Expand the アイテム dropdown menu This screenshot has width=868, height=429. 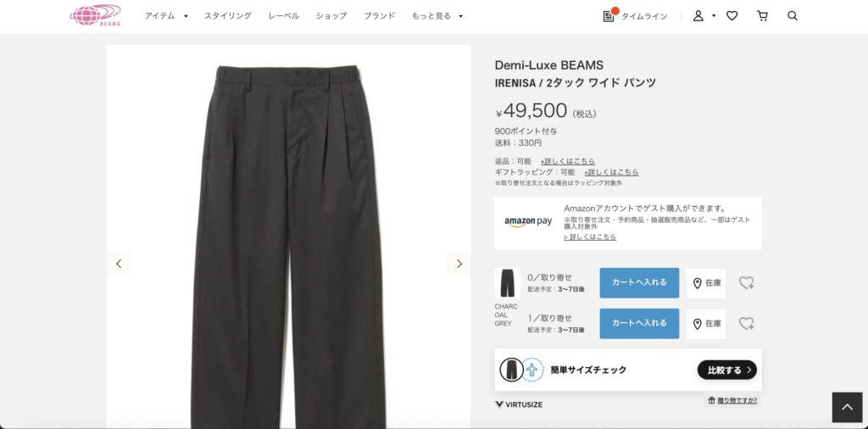(186, 16)
